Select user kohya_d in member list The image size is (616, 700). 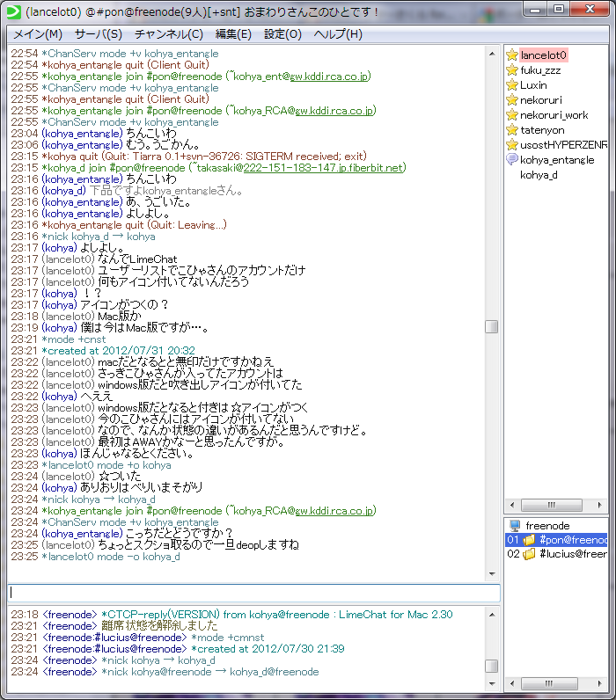click(539, 175)
